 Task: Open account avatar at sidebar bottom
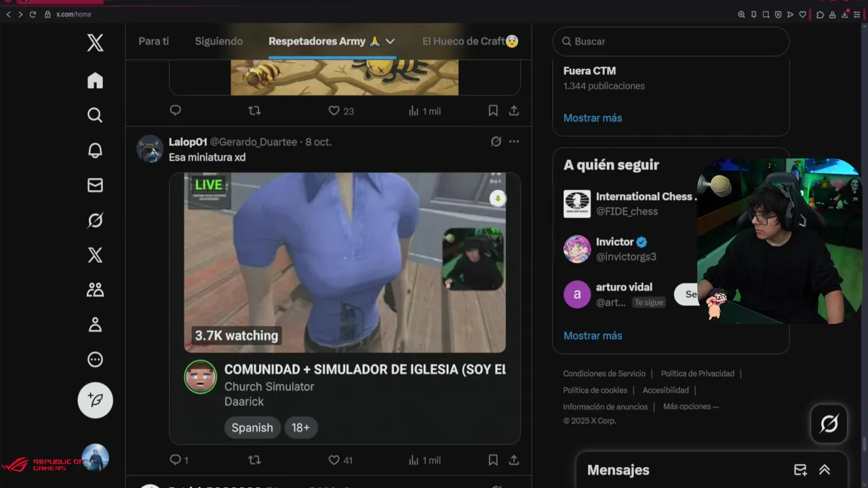95,457
